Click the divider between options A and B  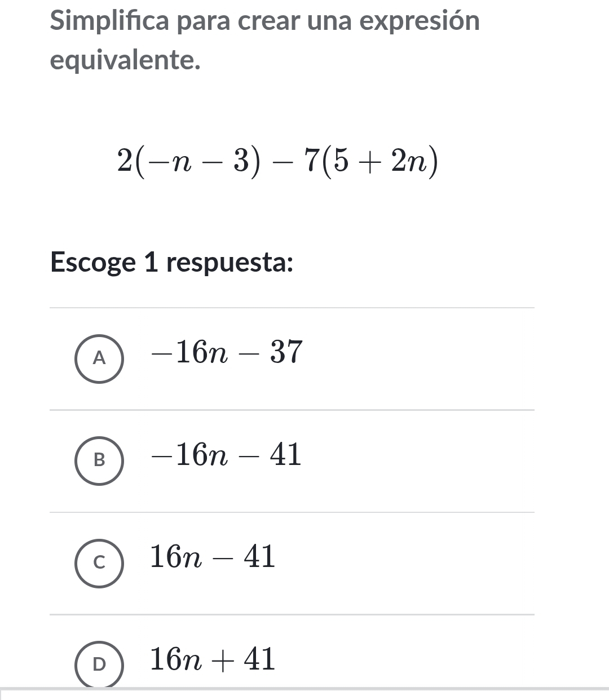point(292,410)
